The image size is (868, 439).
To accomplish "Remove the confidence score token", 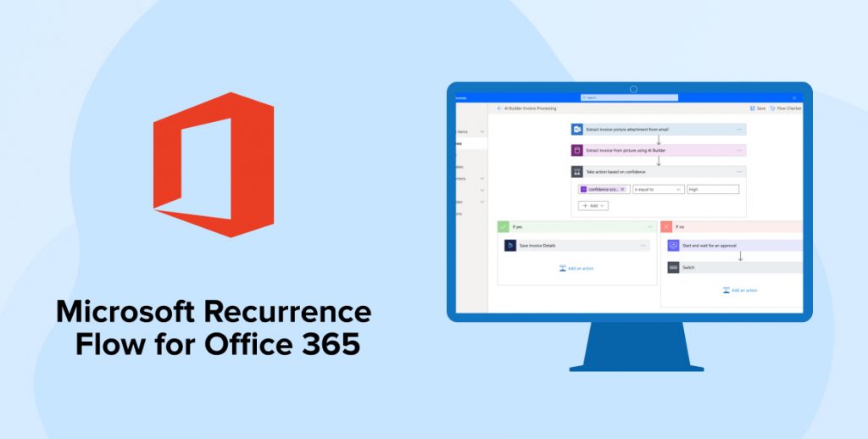I will coord(622,189).
